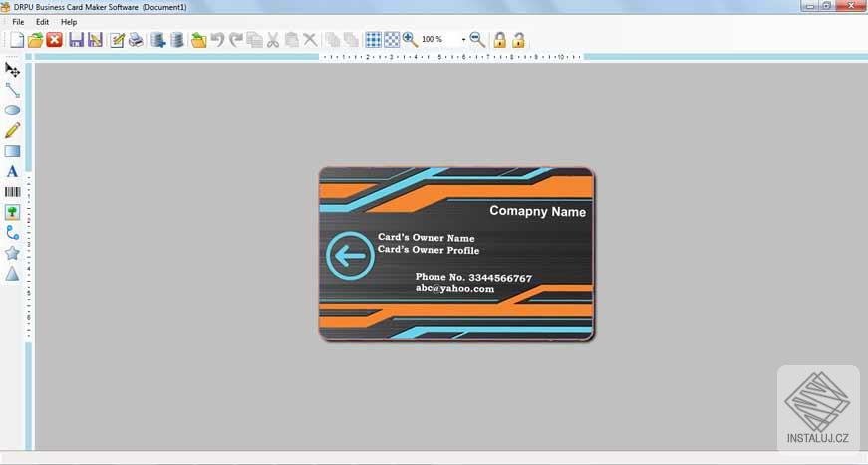Open the card properties edit icon

[x=117, y=40]
